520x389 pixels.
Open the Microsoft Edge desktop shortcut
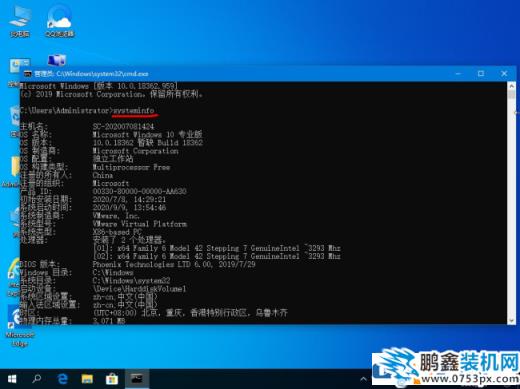[x=19, y=327]
